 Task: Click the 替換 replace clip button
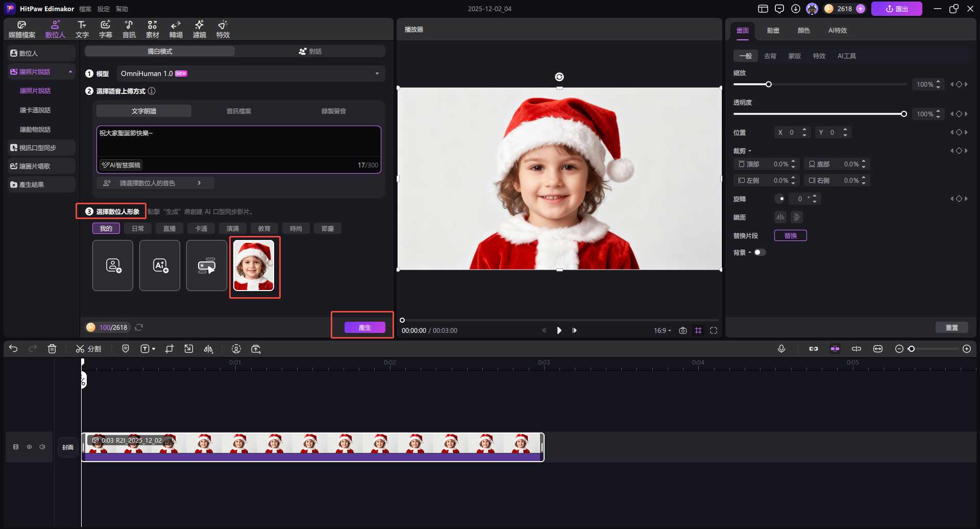[x=790, y=235]
